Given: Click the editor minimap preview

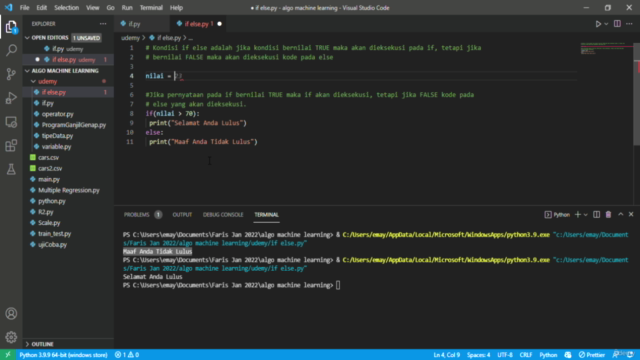Looking at the screenshot, I should [606, 49].
